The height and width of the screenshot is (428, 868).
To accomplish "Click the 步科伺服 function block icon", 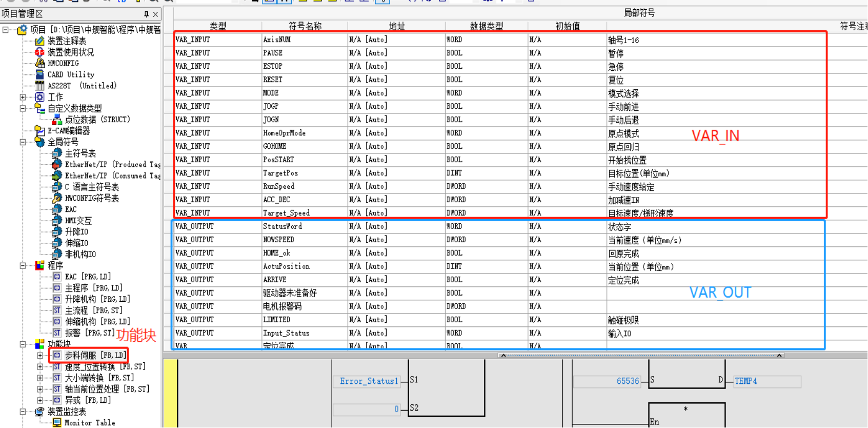I will click(57, 355).
